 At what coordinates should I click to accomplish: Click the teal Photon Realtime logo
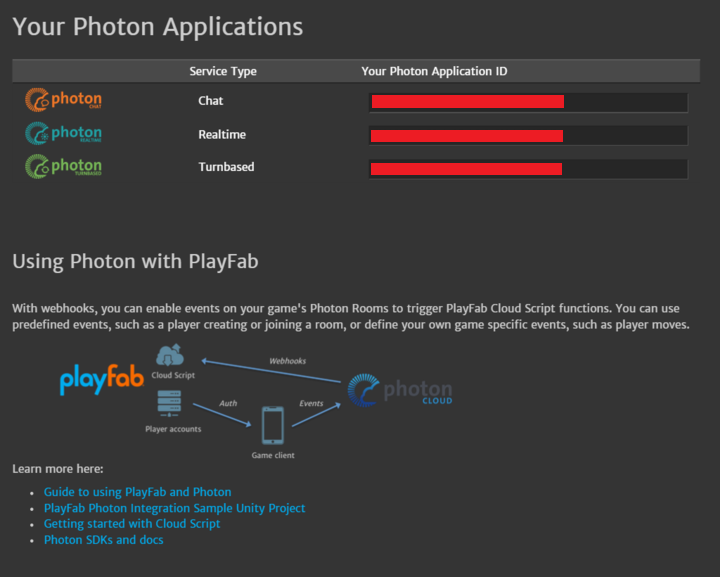coord(63,133)
